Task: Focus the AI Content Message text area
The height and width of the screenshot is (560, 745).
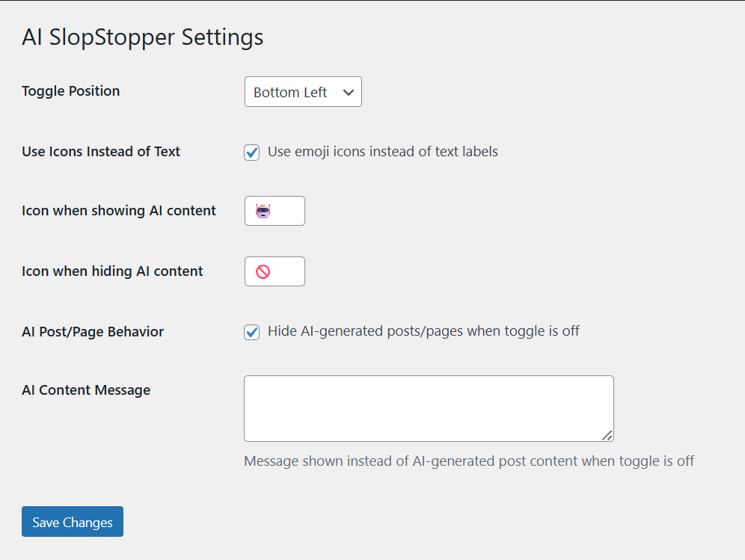Action: click(x=428, y=408)
